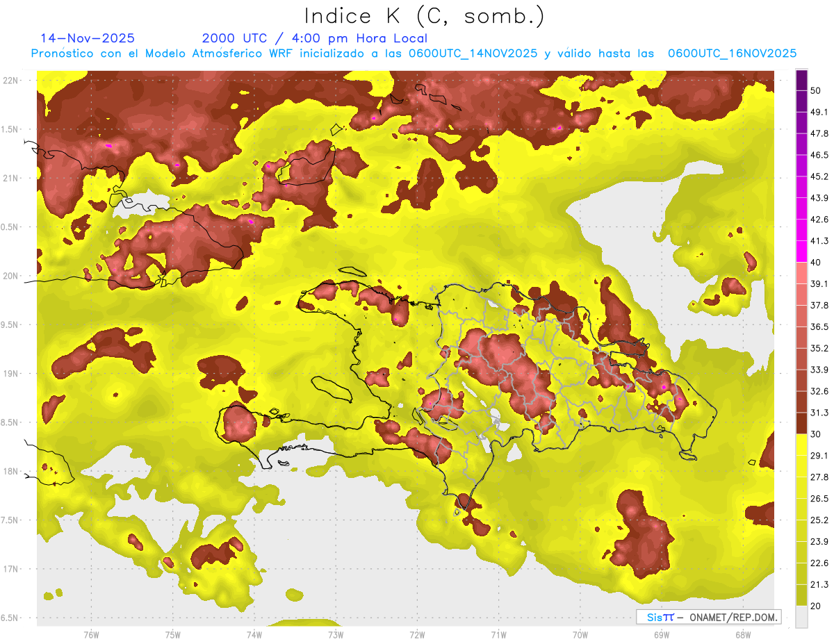Pick the gray swatch at the legend bottom
834x644 pixels.
pyautogui.click(x=801, y=617)
